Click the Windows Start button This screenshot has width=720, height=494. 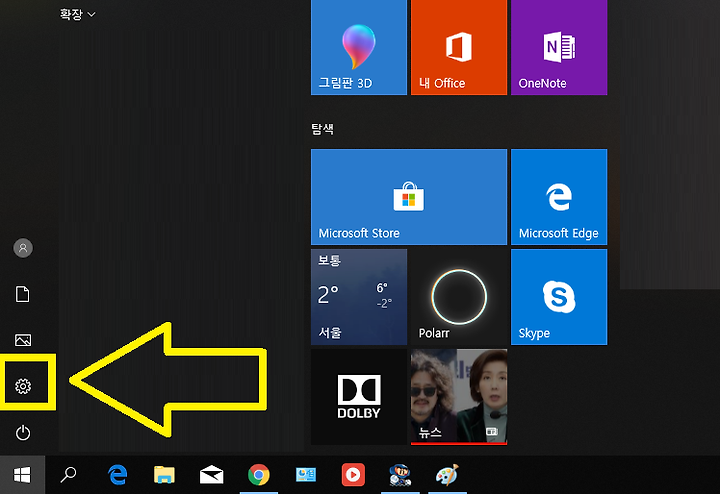[x=22, y=475]
